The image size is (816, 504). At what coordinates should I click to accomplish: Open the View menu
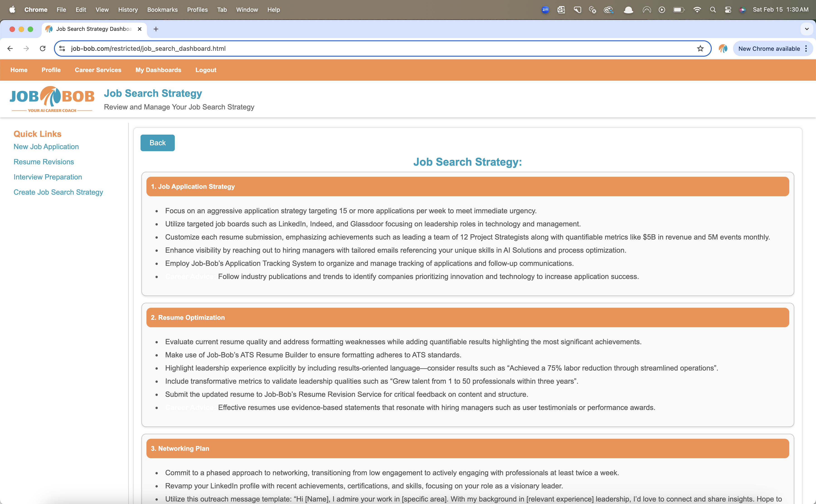pos(102,10)
